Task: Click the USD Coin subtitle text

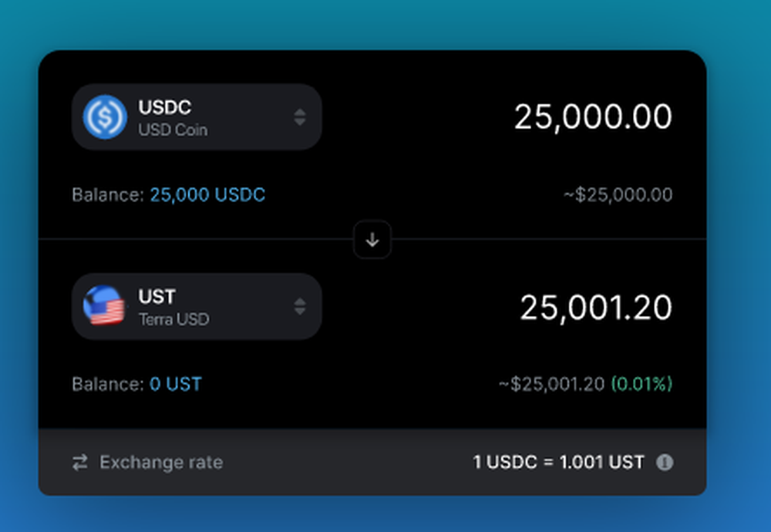Action: pyautogui.click(x=173, y=130)
